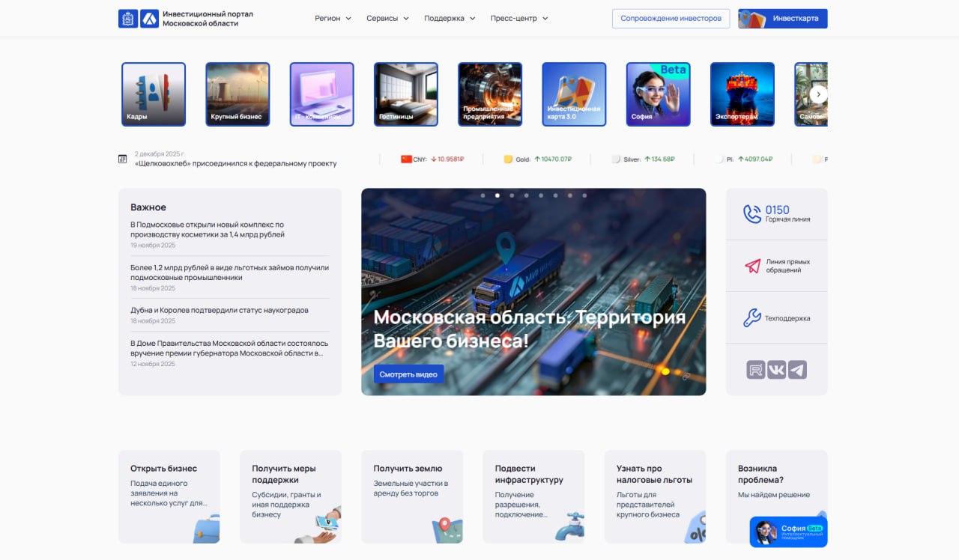The image size is (959, 560).
Task: Open the Telegram channel icon
Action: tap(797, 370)
